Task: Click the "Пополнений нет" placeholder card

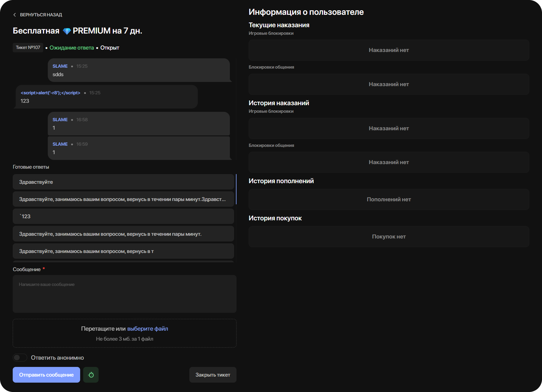Action: click(x=389, y=199)
